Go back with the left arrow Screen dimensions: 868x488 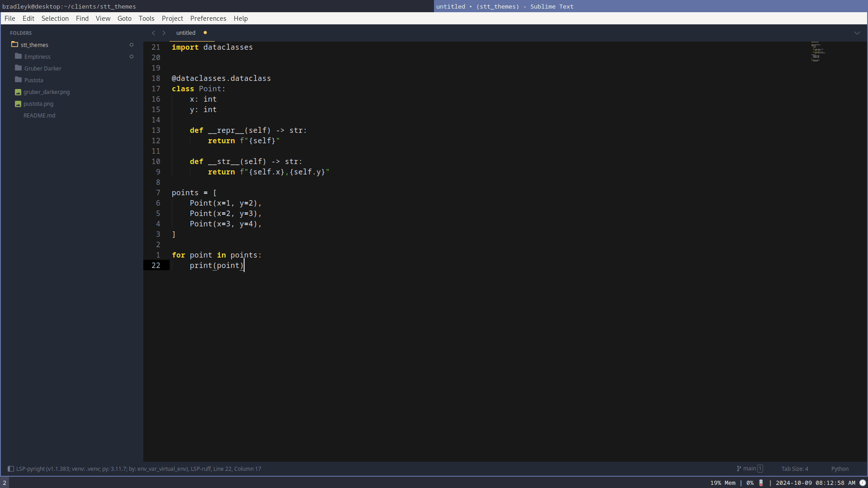(153, 33)
